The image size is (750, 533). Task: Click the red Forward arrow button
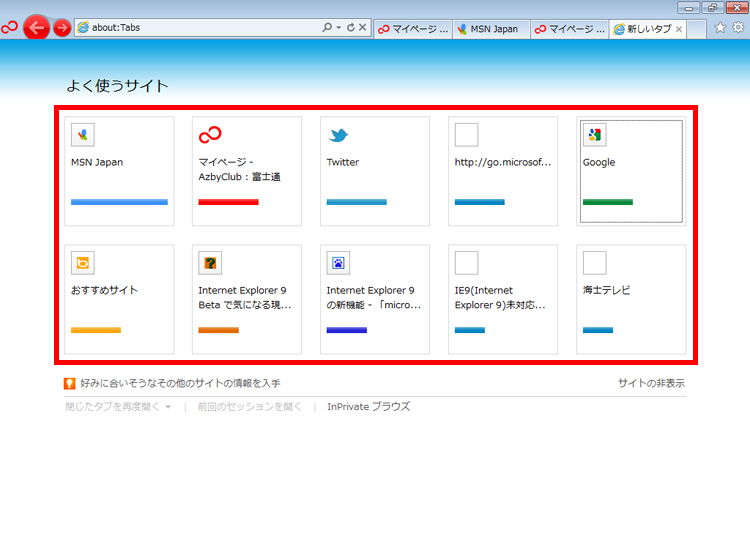coord(62,28)
